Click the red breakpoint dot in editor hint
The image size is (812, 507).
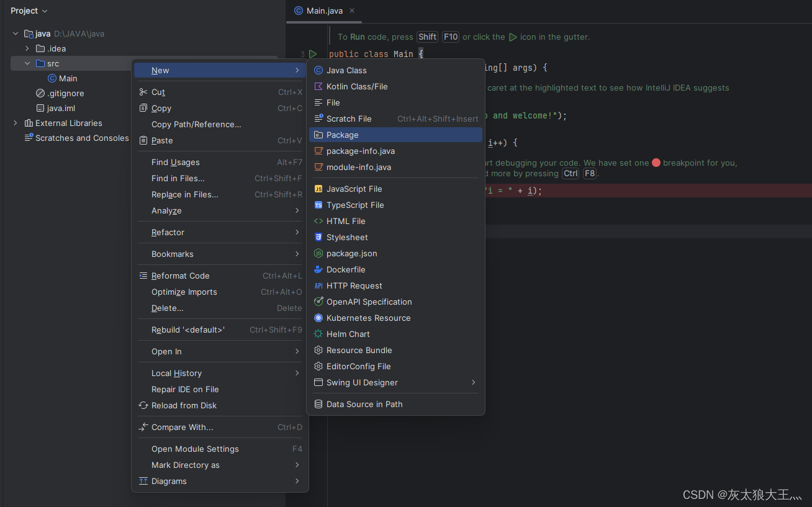[656, 163]
